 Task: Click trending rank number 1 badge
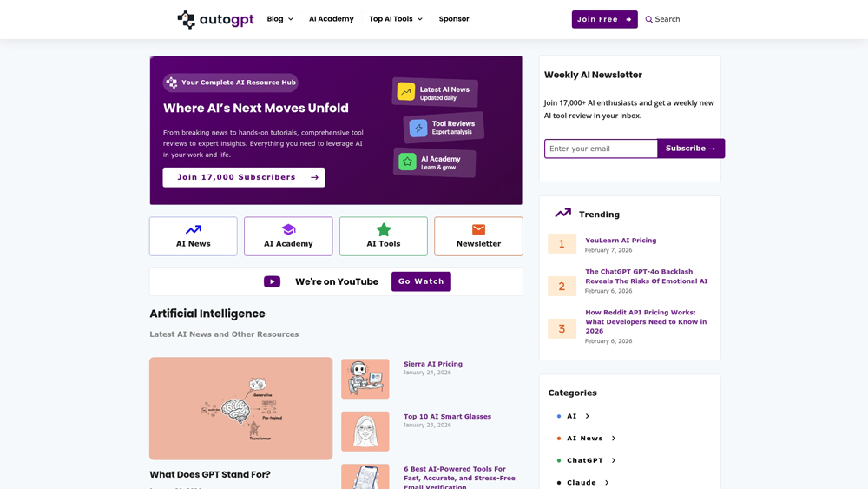562,244
